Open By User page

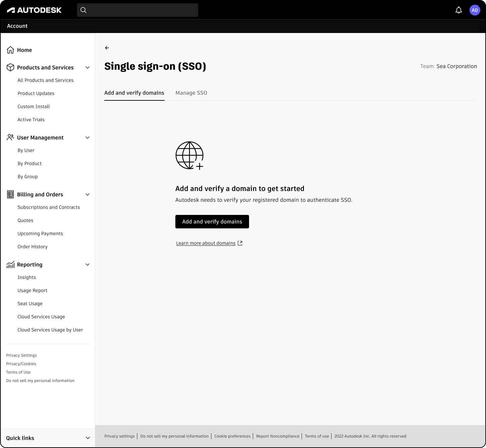[x=26, y=150]
